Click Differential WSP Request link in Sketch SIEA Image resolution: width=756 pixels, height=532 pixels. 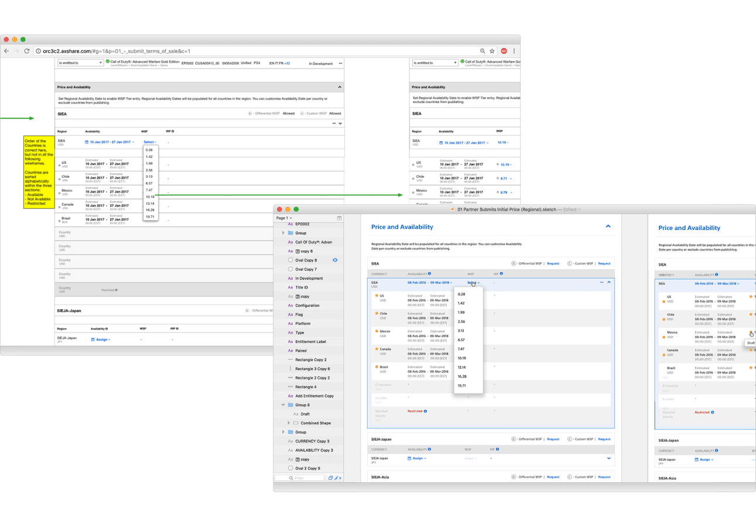pos(553,263)
